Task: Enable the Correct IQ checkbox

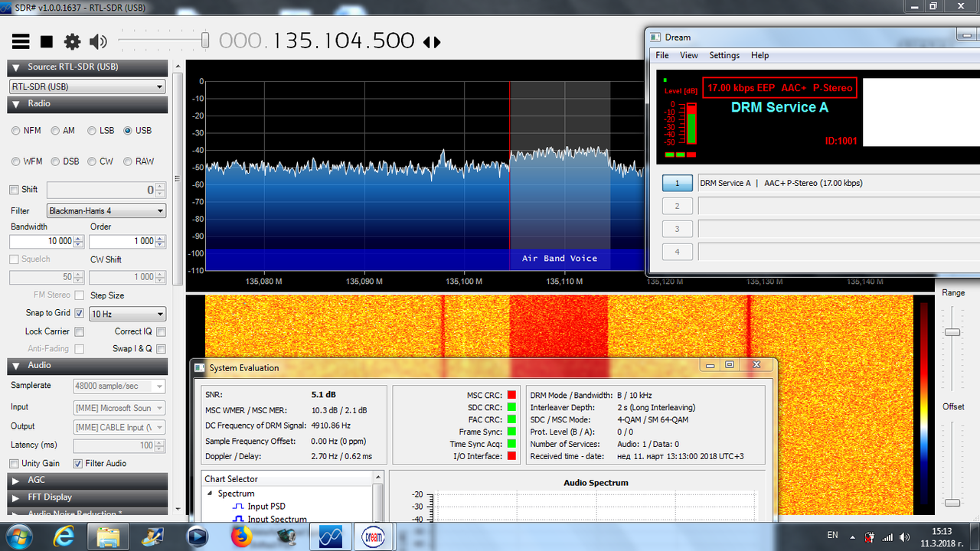Action: pos(161,331)
